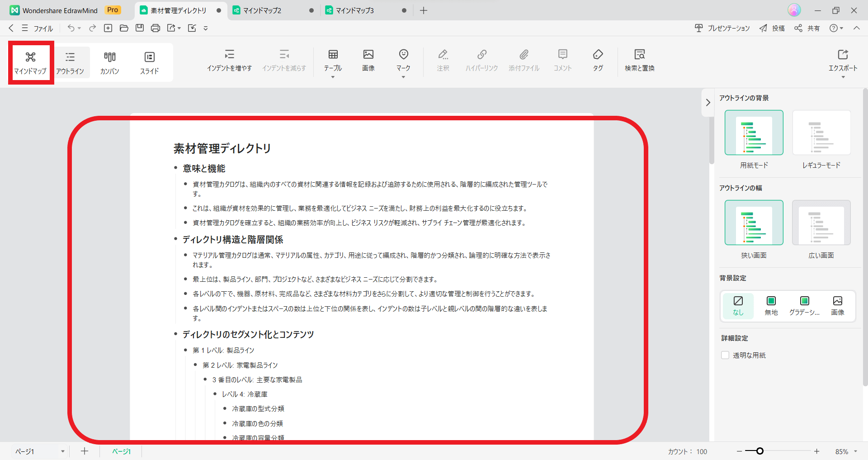
Task: Open the マーク sticker tool
Action: pyautogui.click(x=403, y=61)
